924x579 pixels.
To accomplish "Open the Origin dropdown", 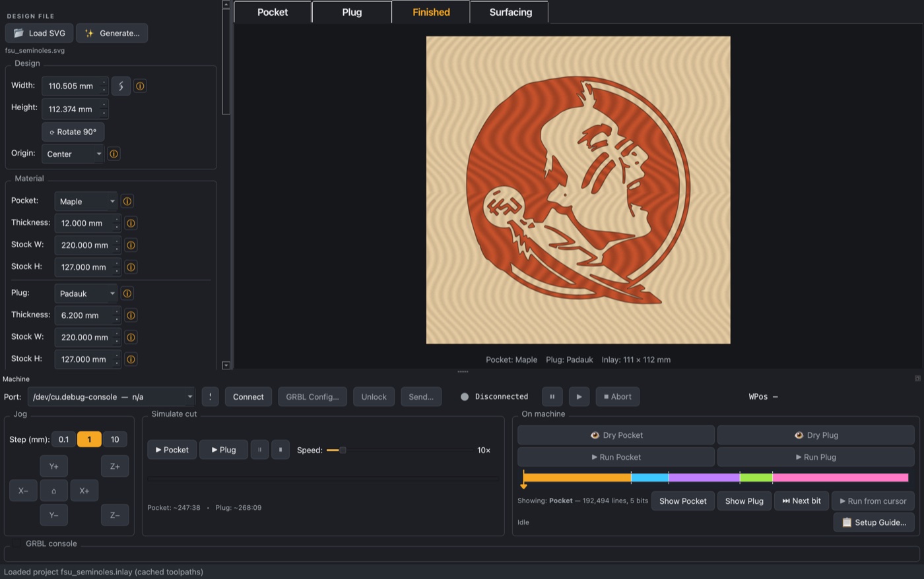I will click(73, 154).
